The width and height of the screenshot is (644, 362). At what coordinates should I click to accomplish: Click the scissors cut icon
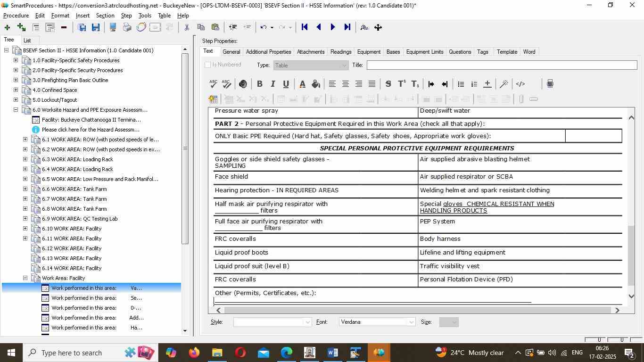tap(187, 27)
